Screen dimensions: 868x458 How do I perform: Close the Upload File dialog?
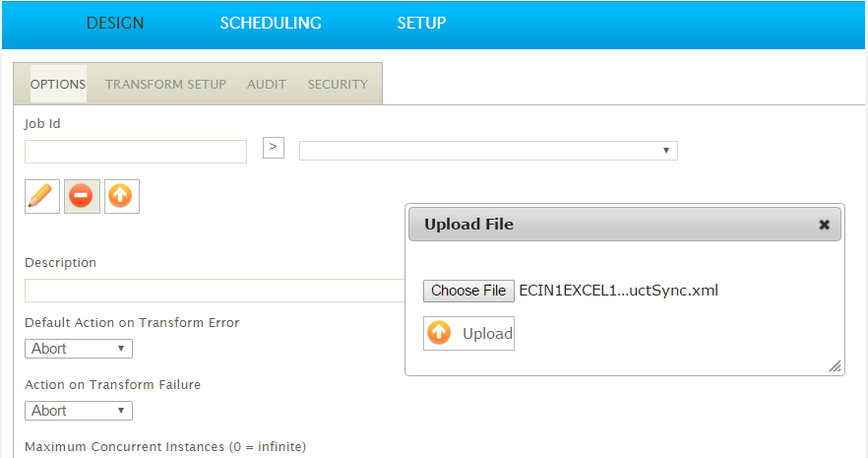(825, 225)
